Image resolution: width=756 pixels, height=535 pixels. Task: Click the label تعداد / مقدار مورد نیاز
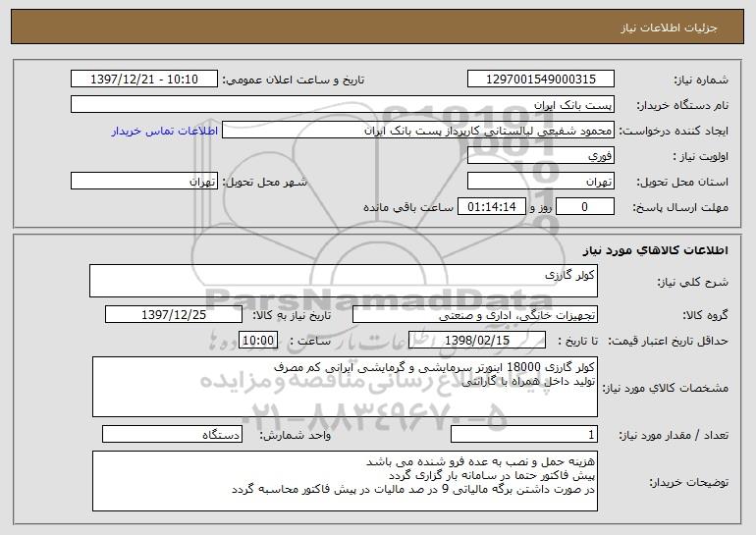(x=674, y=435)
